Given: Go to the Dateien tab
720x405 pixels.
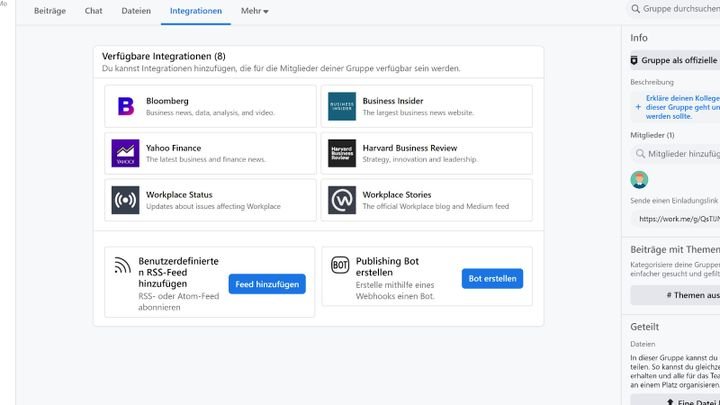Looking at the screenshot, I should [135, 11].
